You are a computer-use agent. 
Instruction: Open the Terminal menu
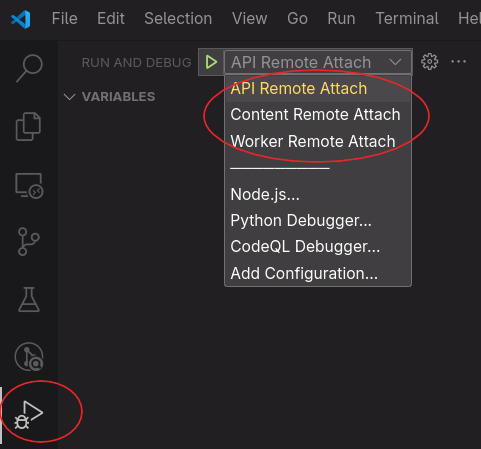click(x=407, y=18)
